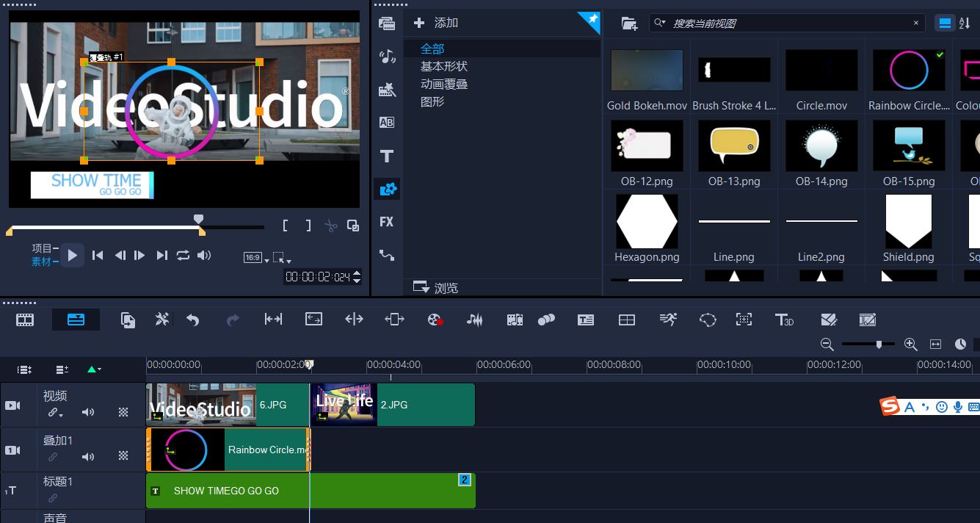The image size is (980, 523).
Task: Open the Multi-Camera Editor filmstrip icon
Action: pos(868,320)
